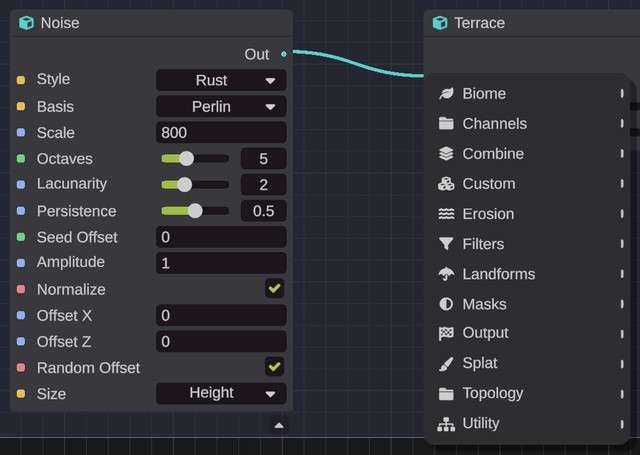The height and width of the screenshot is (455, 640).
Task: Click the Splat brush icon
Action: 446,364
